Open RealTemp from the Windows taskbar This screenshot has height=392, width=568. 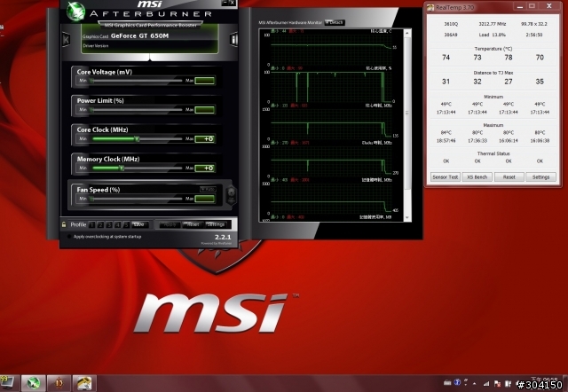[84, 383]
